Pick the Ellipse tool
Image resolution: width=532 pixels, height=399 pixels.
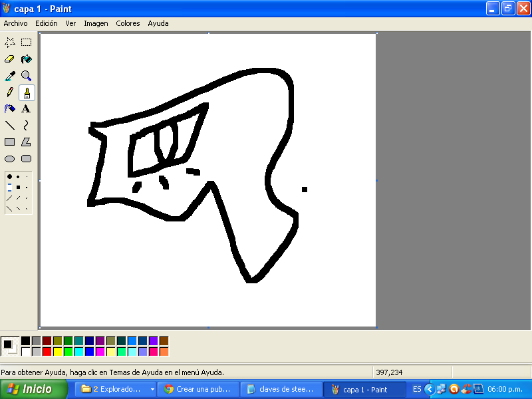[x=10, y=159]
